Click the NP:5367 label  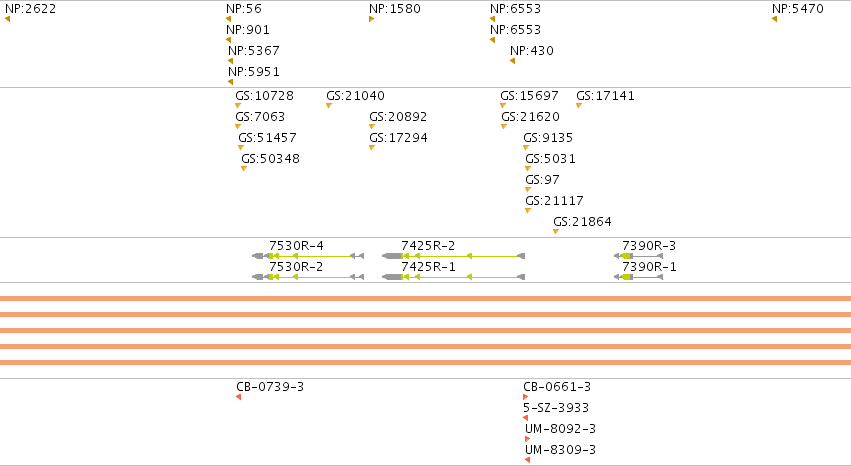point(253,50)
